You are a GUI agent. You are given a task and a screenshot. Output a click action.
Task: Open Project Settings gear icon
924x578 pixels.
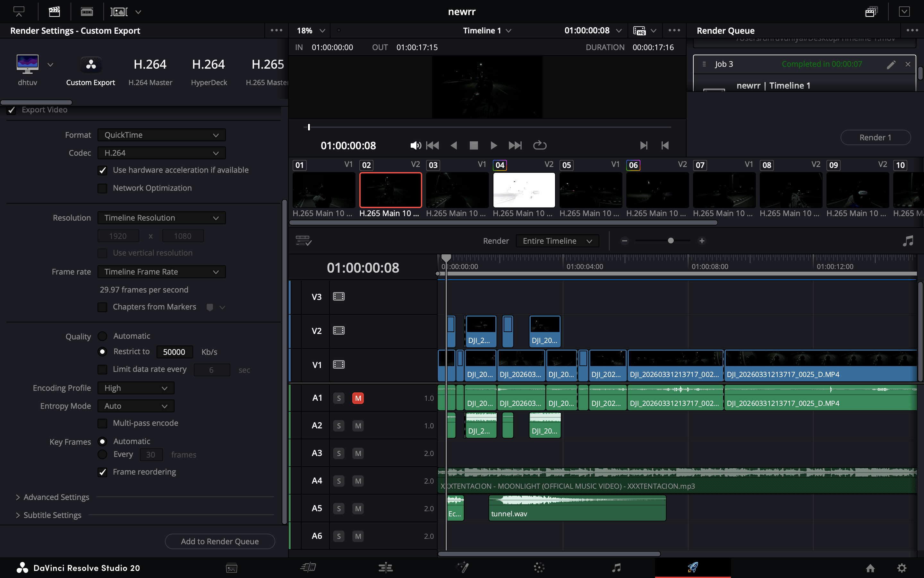pos(902,568)
